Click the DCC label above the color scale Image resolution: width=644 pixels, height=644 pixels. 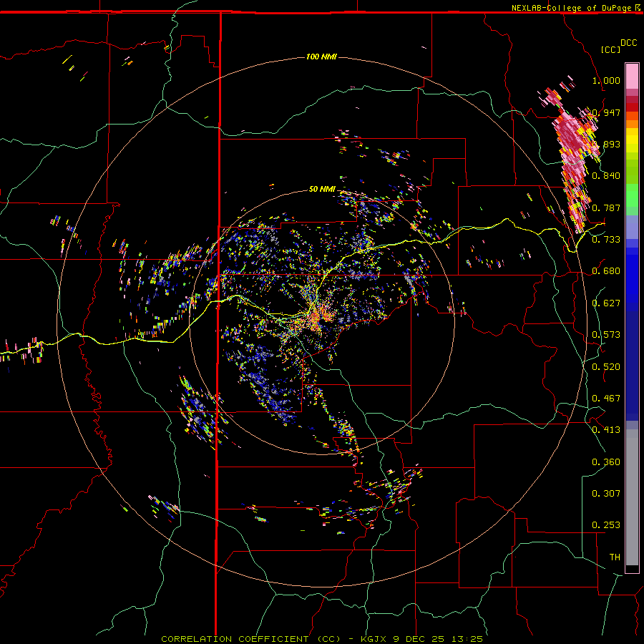[x=629, y=43]
